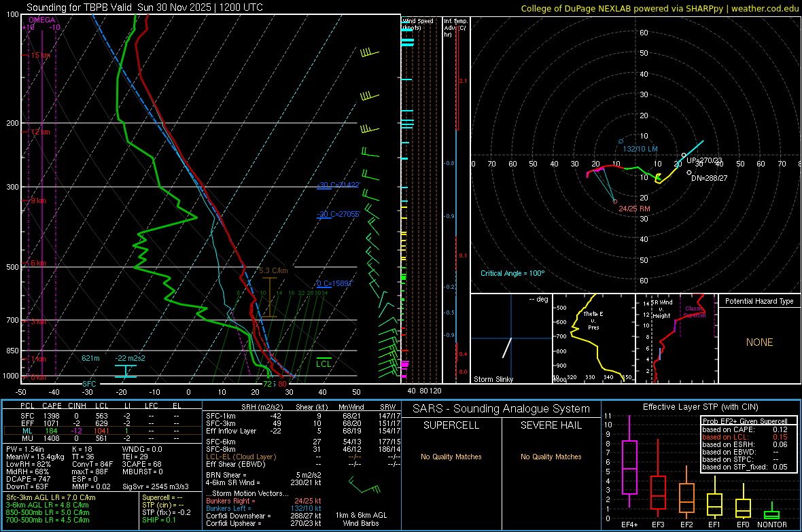Click 'No Quality Matches' under SUPERCELL
The height and width of the screenshot is (532, 802).
pos(451,457)
